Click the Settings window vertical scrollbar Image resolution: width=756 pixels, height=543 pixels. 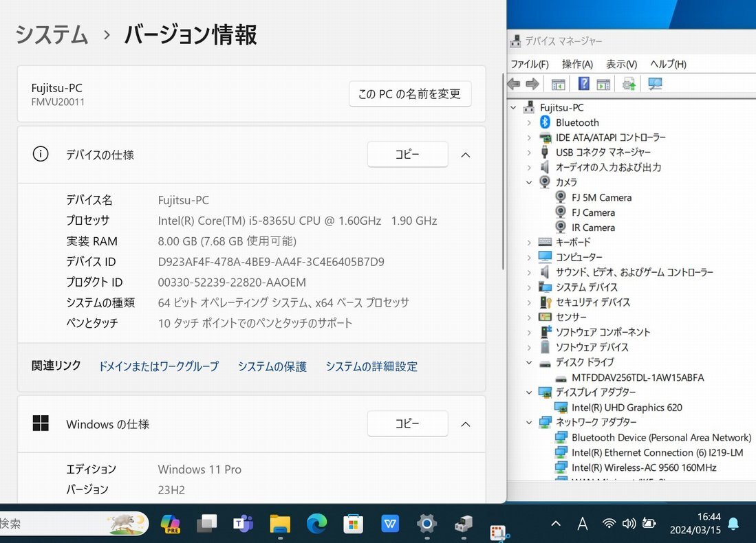pos(503,172)
